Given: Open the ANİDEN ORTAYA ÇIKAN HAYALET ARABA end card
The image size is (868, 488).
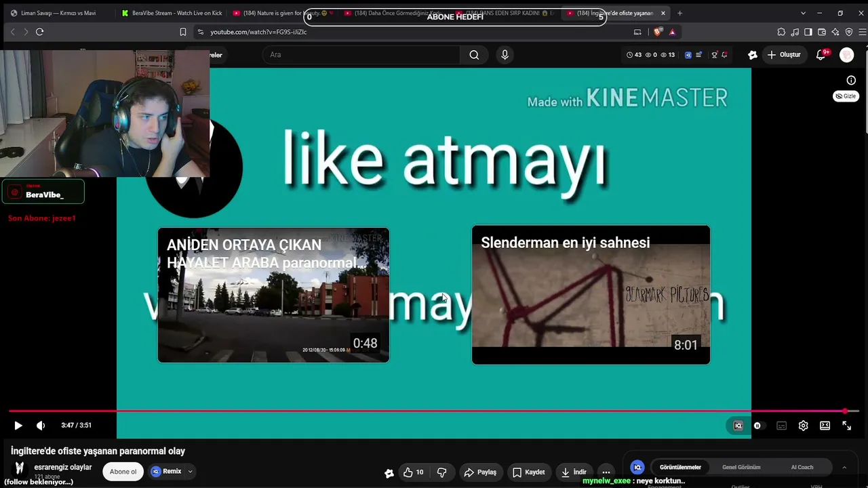Looking at the screenshot, I should point(274,296).
